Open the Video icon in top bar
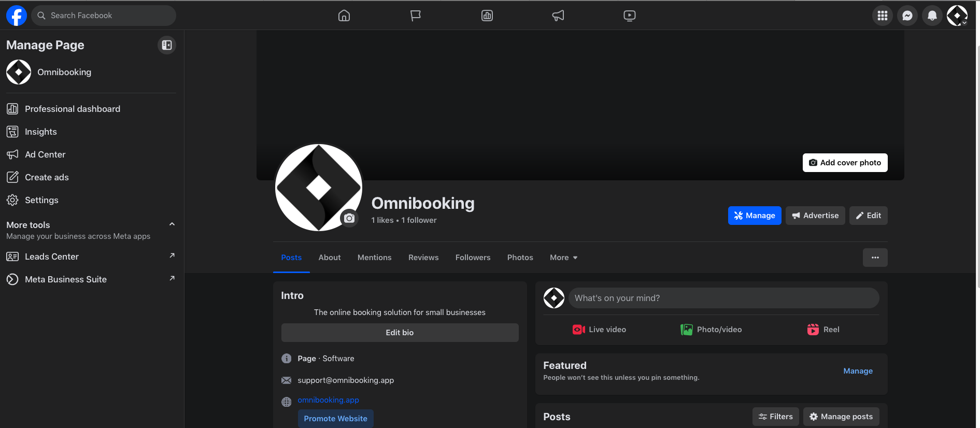 (x=630, y=16)
